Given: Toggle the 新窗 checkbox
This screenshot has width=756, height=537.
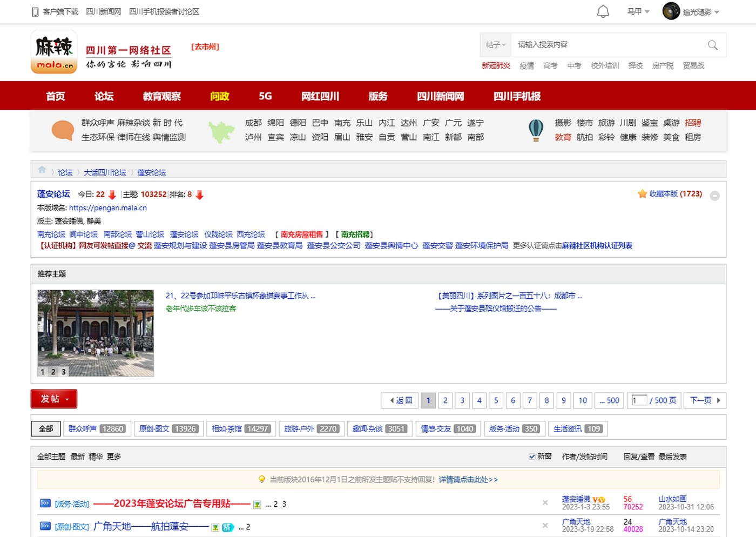Looking at the screenshot, I should point(532,457).
